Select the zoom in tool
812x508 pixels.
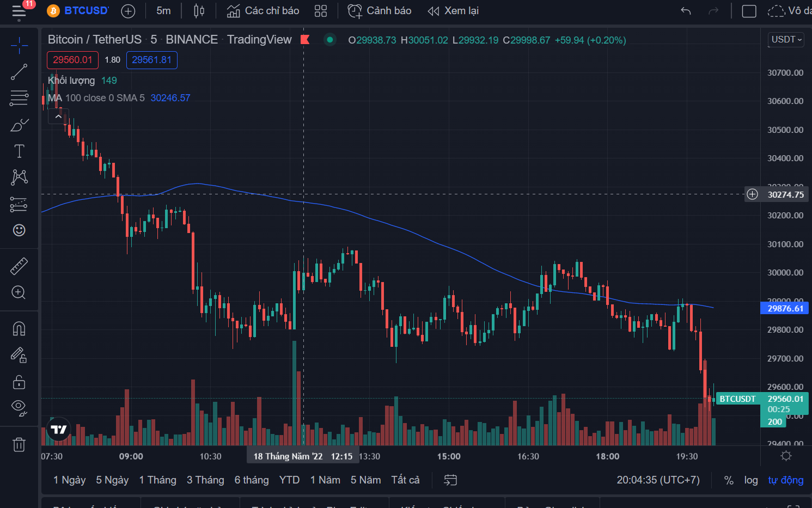coord(19,292)
